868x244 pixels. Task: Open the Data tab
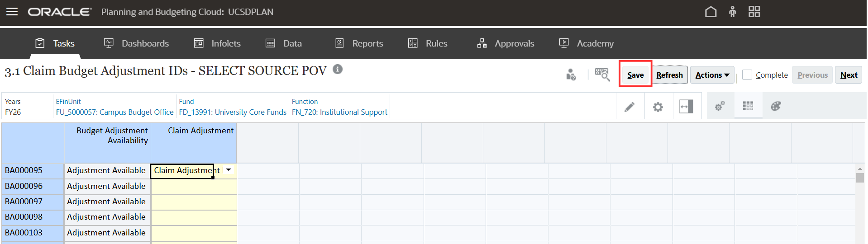point(283,43)
